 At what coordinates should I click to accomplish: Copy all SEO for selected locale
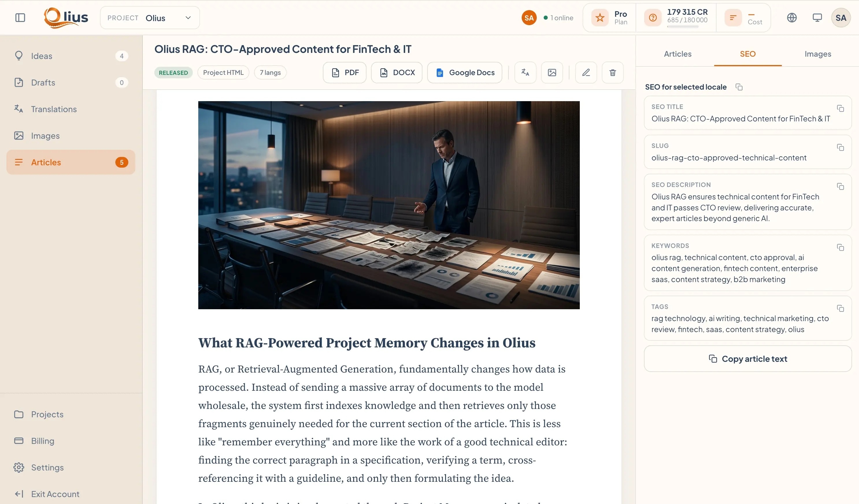click(x=739, y=87)
